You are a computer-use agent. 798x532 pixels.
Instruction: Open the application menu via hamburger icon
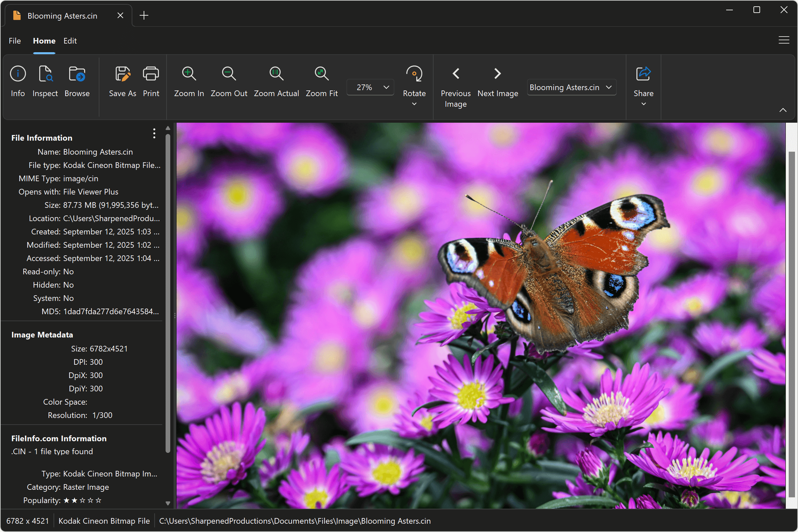784,40
